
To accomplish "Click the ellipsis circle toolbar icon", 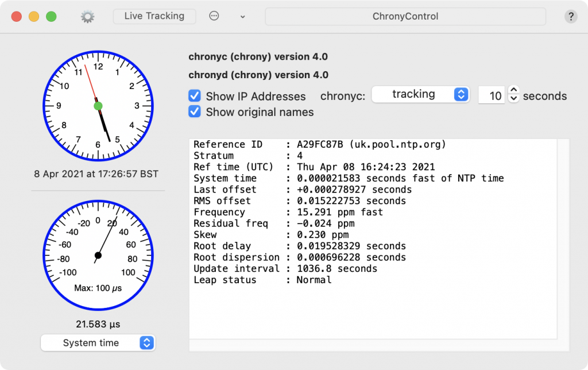I will (214, 17).
